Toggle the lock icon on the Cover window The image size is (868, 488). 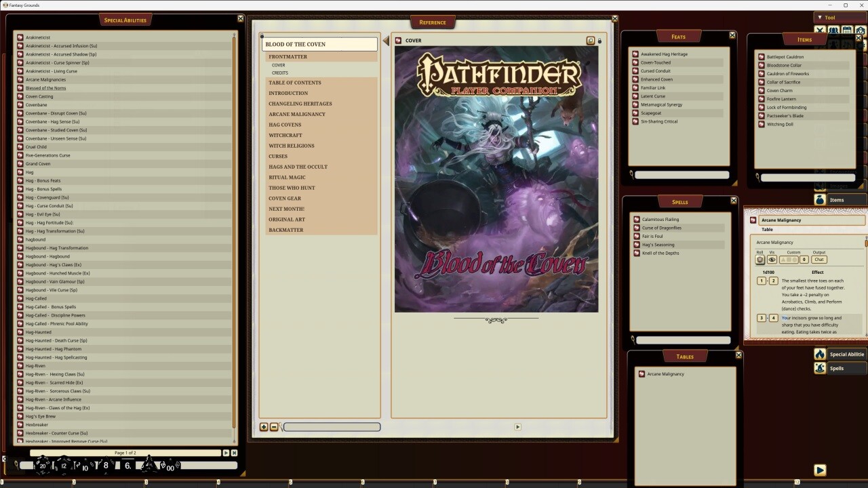(x=601, y=41)
